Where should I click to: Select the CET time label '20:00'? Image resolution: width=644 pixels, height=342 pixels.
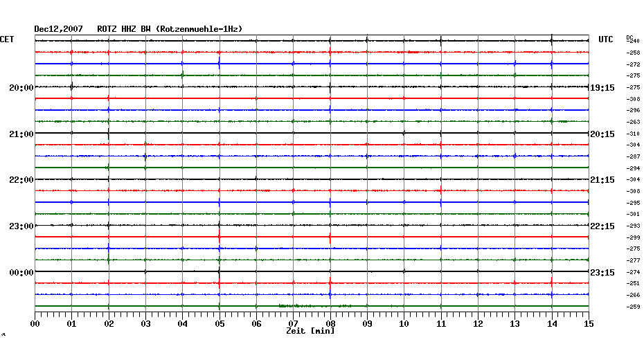click(x=21, y=88)
